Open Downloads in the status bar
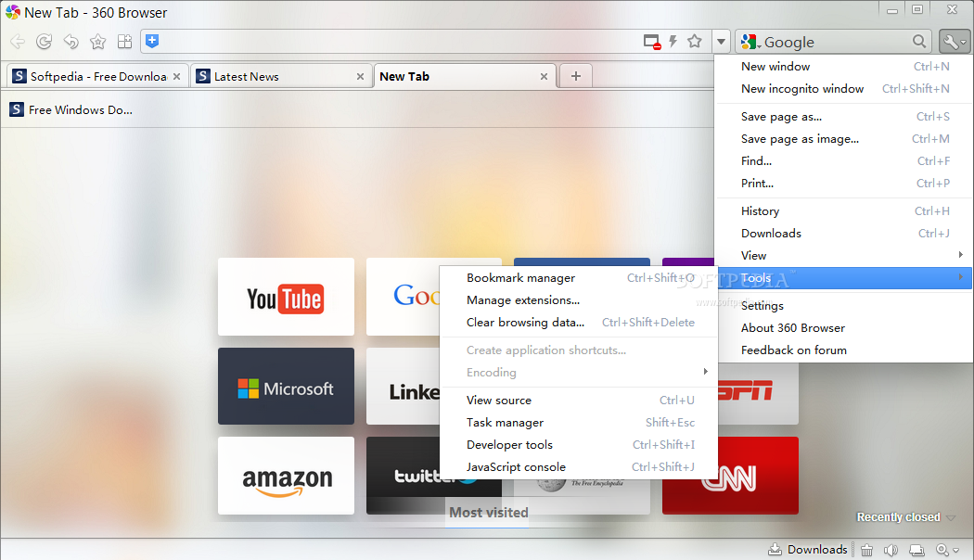Image resolution: width=974 pixels, height=560 pixels. 808,550
